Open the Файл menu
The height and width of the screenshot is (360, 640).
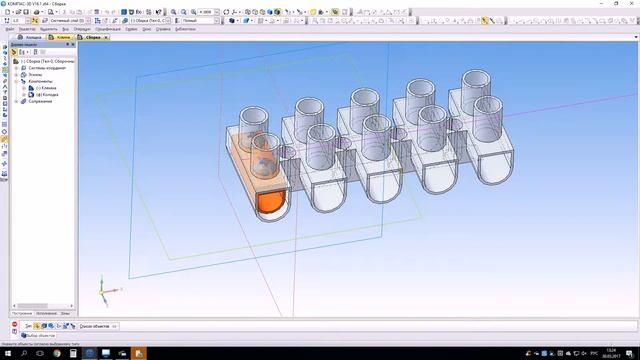[10, 29]
